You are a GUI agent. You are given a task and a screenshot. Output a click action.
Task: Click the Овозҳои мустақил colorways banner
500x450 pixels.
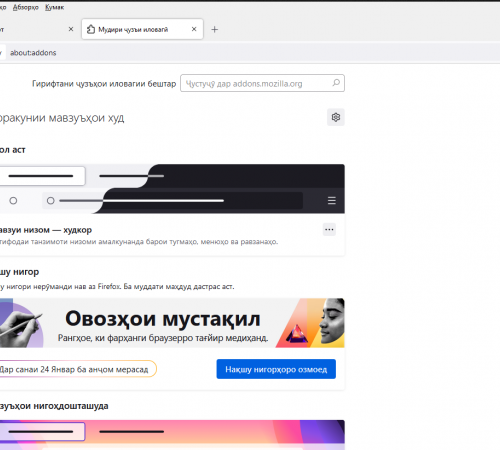172,323
